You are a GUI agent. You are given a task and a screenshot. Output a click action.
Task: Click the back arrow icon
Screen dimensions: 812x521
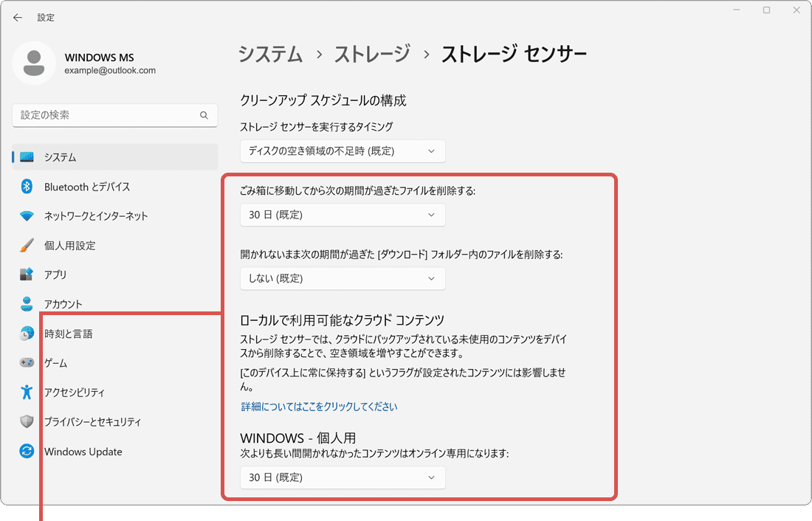coord(18,18)
